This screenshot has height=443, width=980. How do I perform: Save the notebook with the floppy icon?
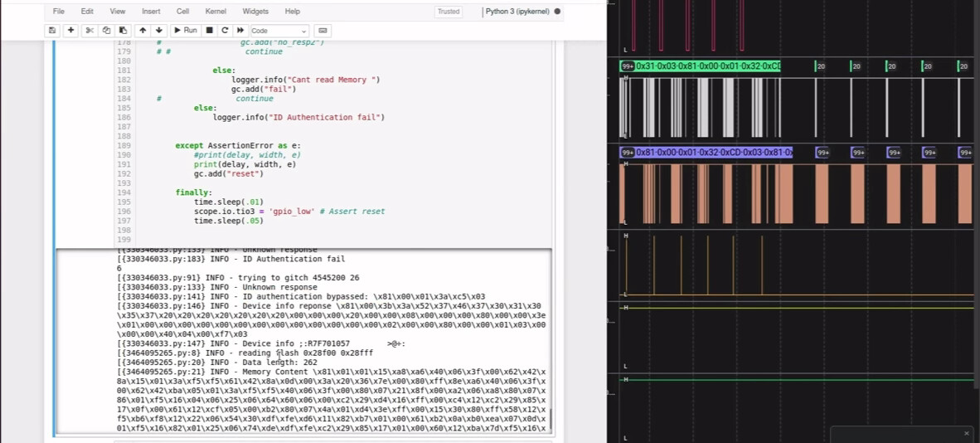click(x=52, y=31)
